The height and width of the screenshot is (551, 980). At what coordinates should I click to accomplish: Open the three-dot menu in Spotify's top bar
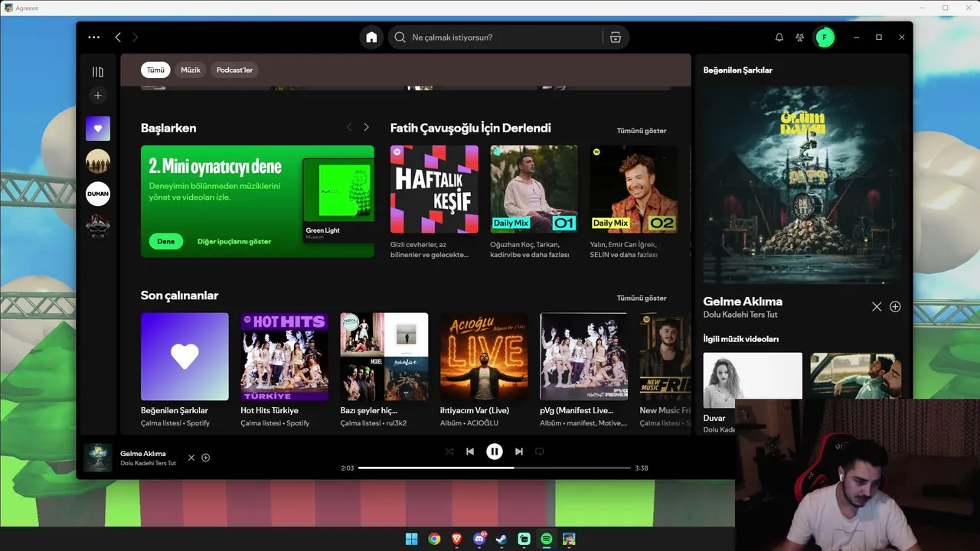pyautogui.click(x=93, y=37)
